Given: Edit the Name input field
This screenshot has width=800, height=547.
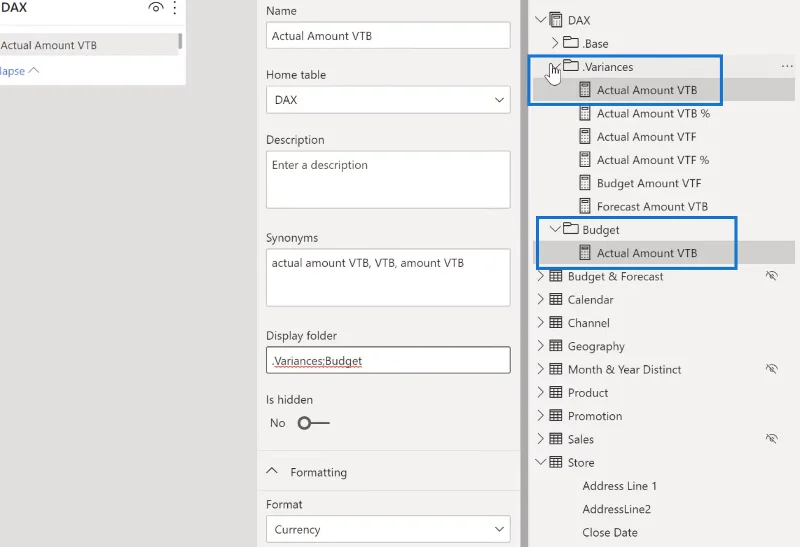Looking at the screenshot, I should coord(388,36).
